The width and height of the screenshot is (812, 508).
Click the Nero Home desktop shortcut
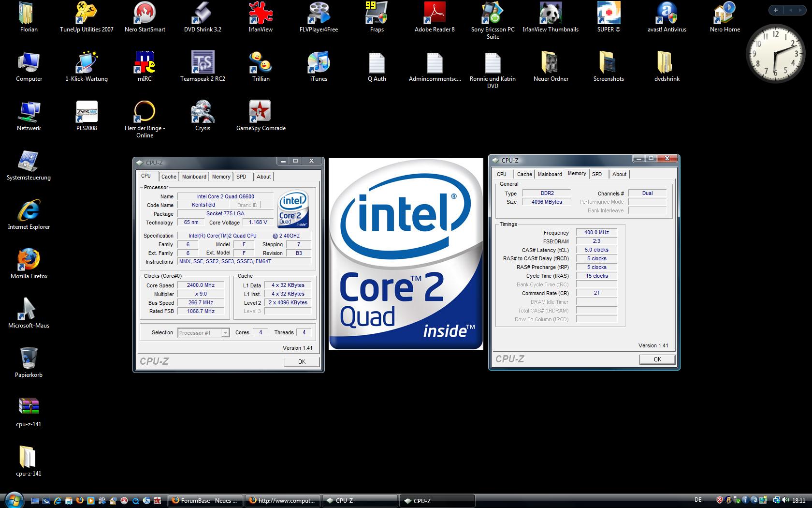coord(725,17)
